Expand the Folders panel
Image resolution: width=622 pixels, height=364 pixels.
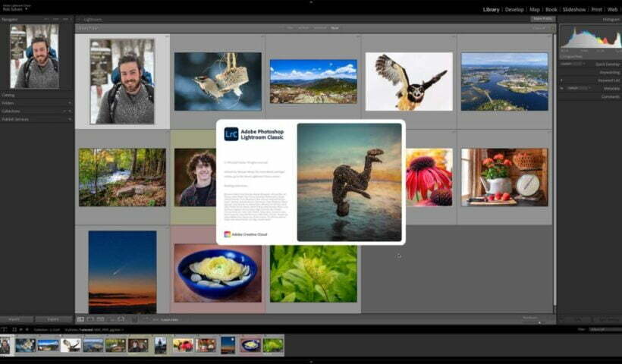(8, 103)
